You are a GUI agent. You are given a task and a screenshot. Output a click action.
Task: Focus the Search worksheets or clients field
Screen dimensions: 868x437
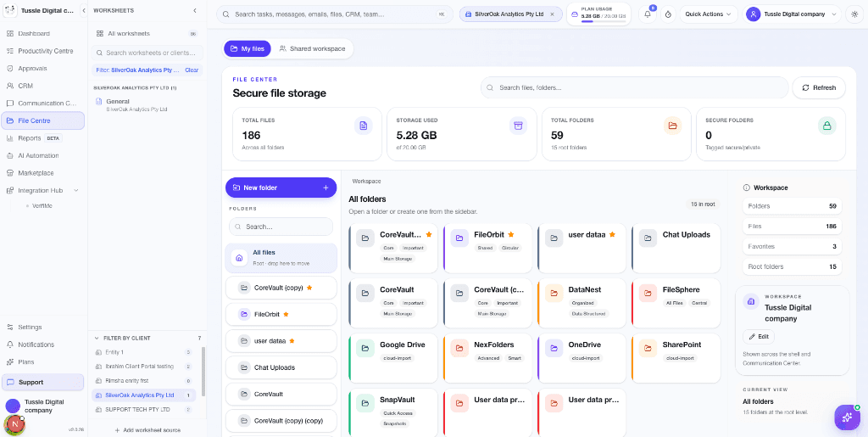147,53
